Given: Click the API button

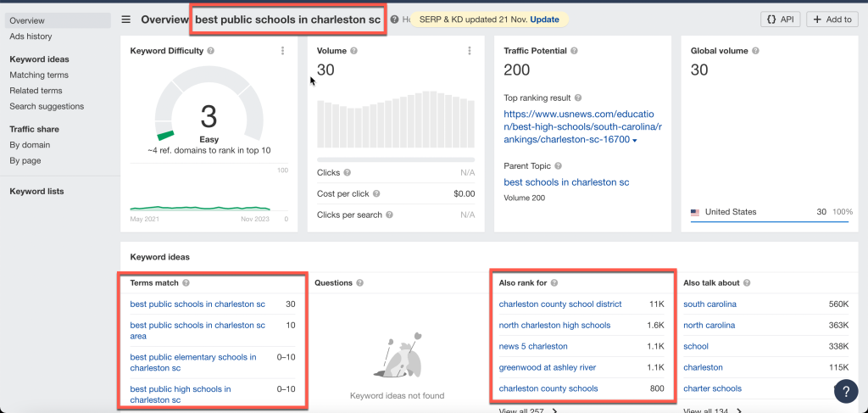Looking at the screenshot, I should (x=780, y=20).
